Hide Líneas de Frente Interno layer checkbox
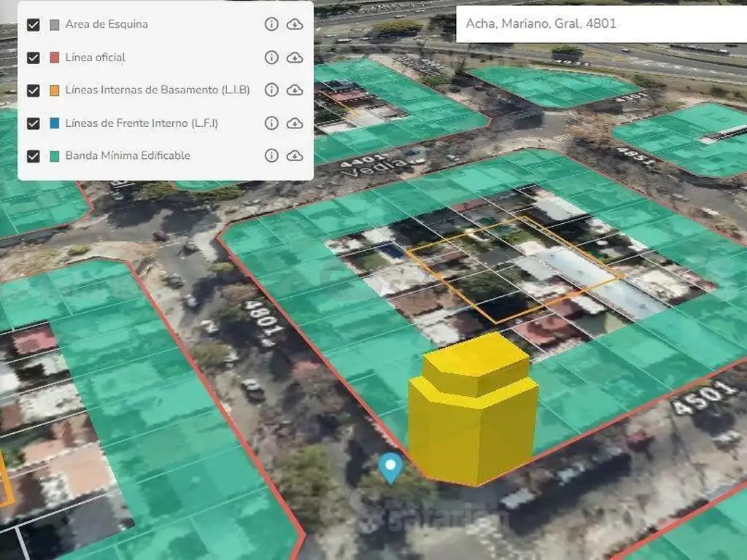Viewport: 747px width, 560px height. click(x=33, y=123)
